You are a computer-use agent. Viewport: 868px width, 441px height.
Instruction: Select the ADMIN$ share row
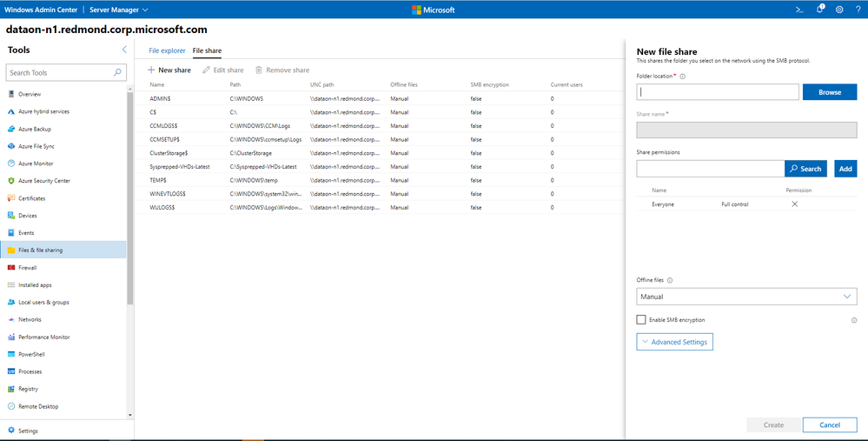tap(380, 98)
